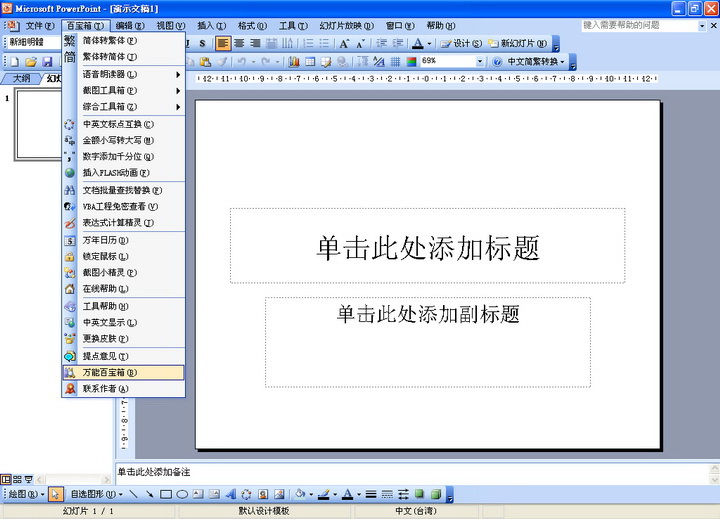The height and width of the screenshot is (519, 720).
Task: Insert a chart using the chart icon
Action: 294,61
